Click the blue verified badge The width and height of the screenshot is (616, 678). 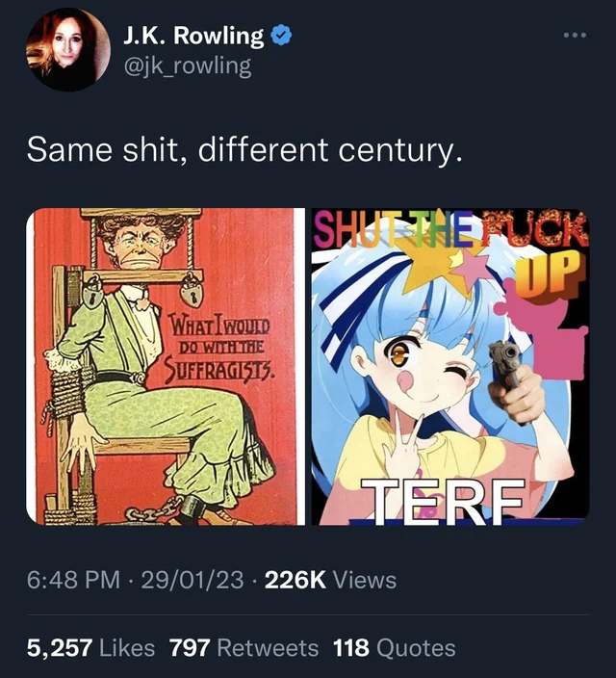pyautogui.click(x=281, y=37)
